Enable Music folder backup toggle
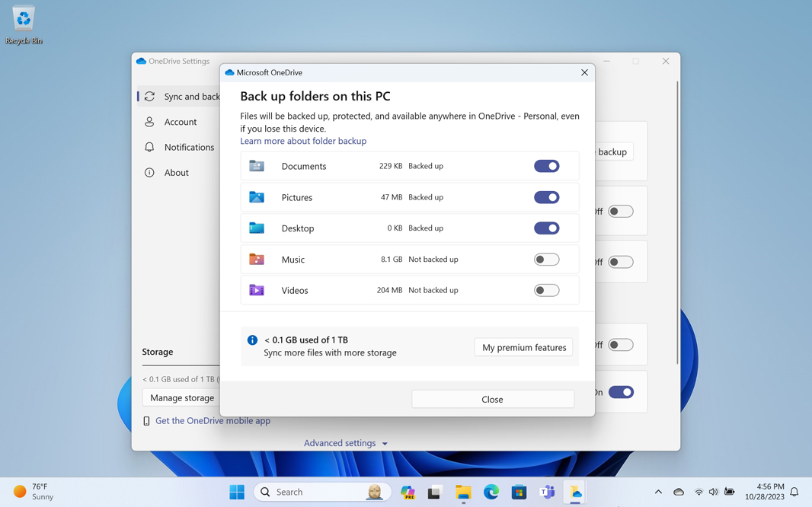This screenshot has height=507, width=812. tap(546, 260)
